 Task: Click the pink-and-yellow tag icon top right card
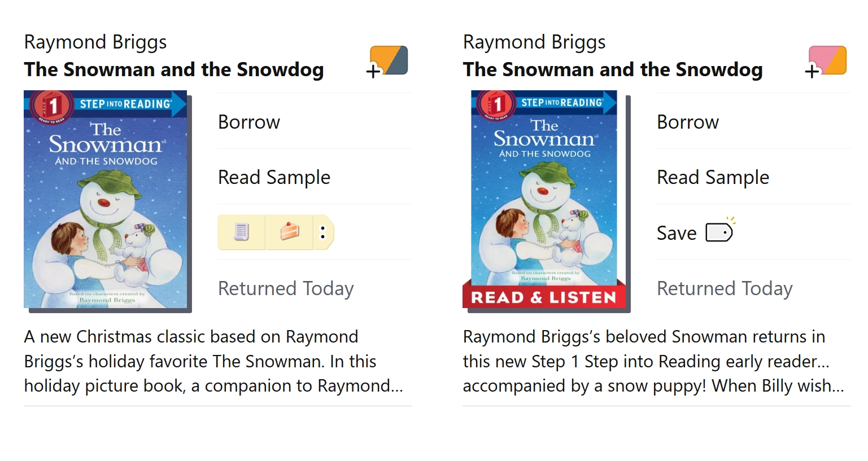click(826, 61)
